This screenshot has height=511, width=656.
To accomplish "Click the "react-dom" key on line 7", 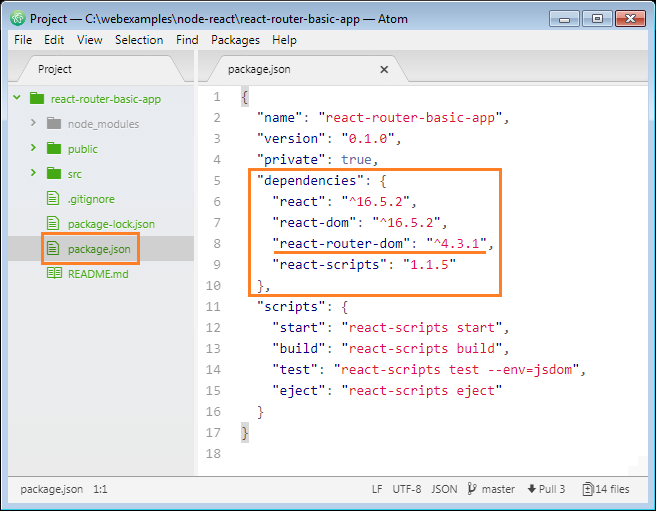I will (314, 222).
